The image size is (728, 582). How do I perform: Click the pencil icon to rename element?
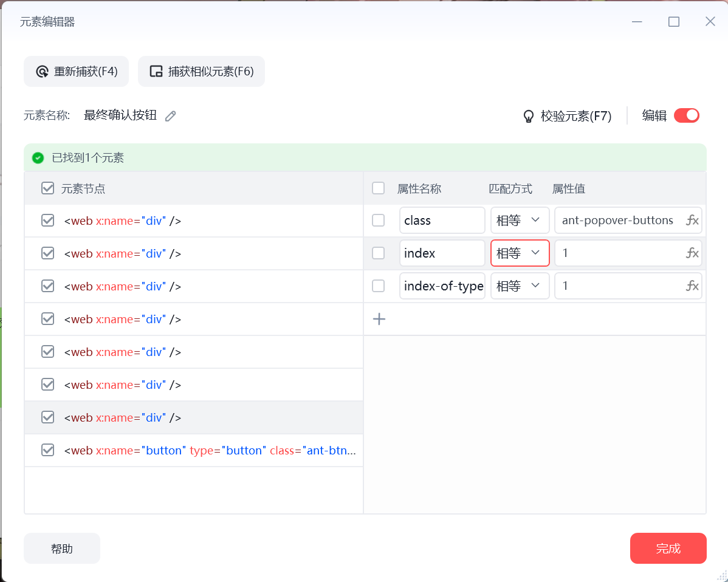point(171,116)
